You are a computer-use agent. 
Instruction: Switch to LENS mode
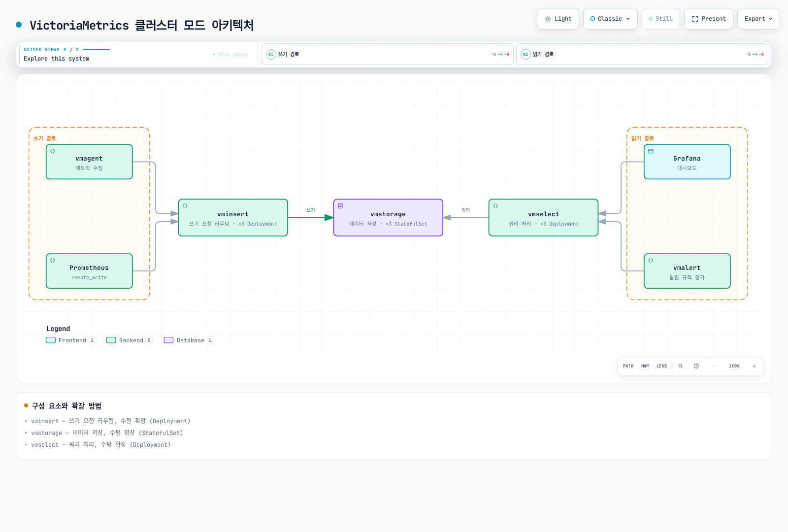661,366
